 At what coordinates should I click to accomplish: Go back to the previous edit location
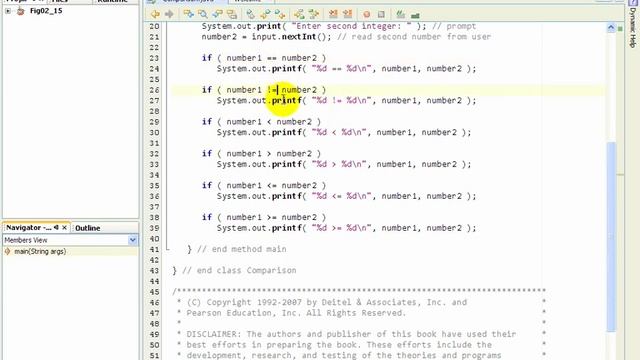[x=155, y=14]
